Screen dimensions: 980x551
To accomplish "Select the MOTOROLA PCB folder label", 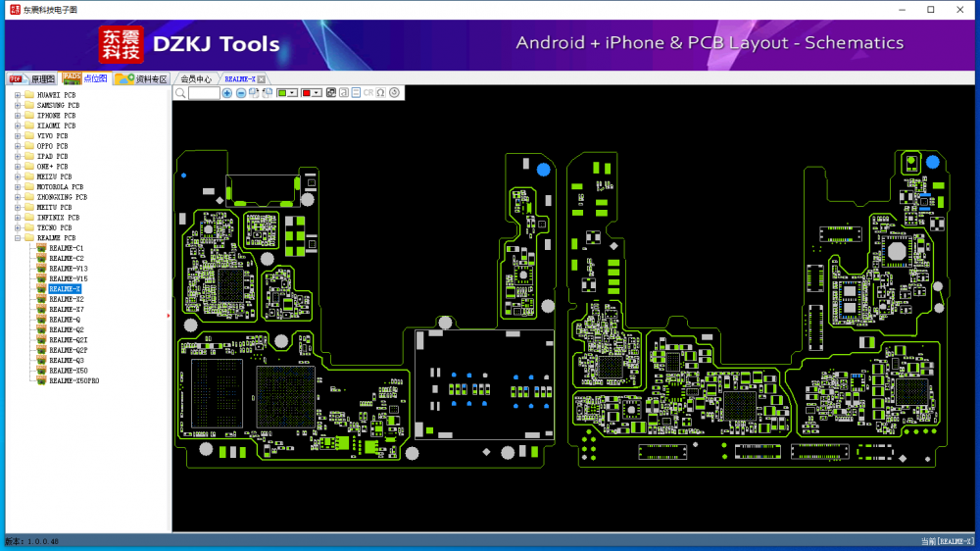I will pyautogui.click(x=60, y=187).
